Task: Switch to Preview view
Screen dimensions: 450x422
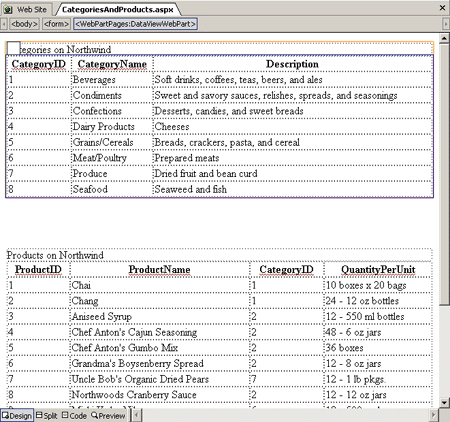Action: pos(108,416)
